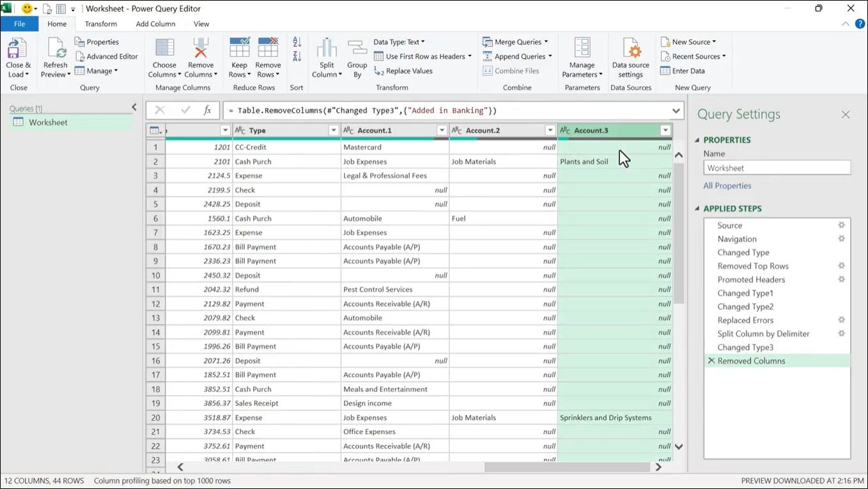868x489 pixels.
Task: Delete the Removed Columns applied step
Action: click(711, 361)
